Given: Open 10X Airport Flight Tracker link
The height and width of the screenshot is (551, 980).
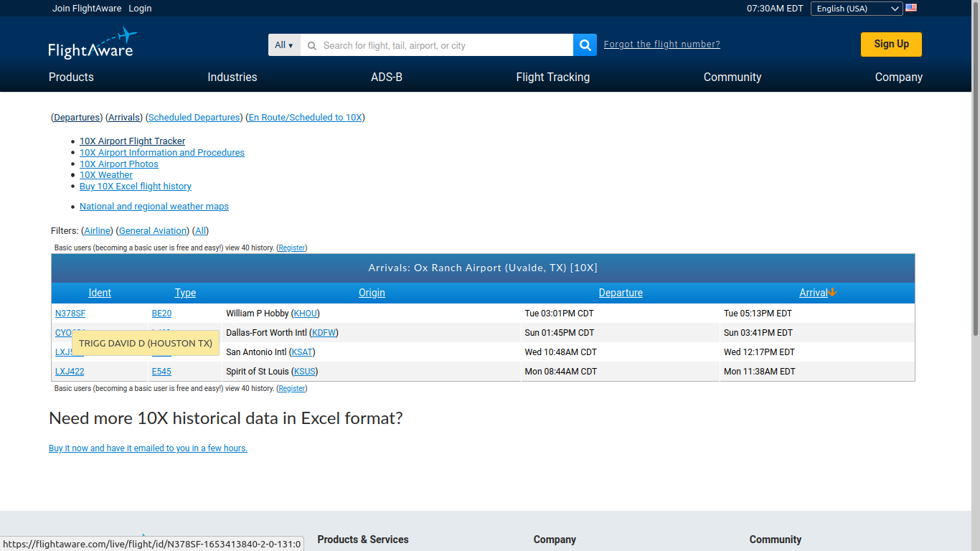Looking at the screenshot, I should coord(132,141).
